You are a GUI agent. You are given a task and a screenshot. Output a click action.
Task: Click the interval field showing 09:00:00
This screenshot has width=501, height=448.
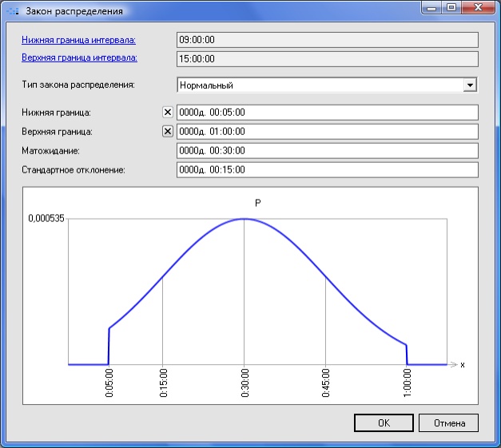click(326, 40)
